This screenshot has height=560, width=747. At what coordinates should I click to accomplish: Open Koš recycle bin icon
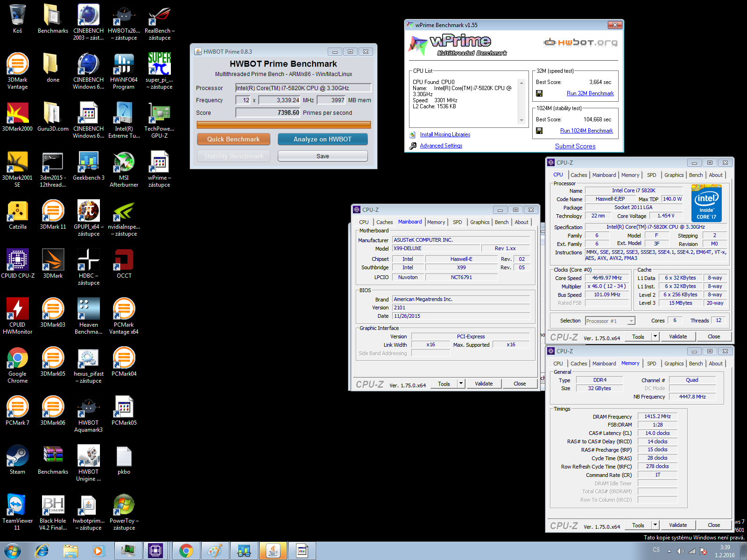(x=18, y=19)
